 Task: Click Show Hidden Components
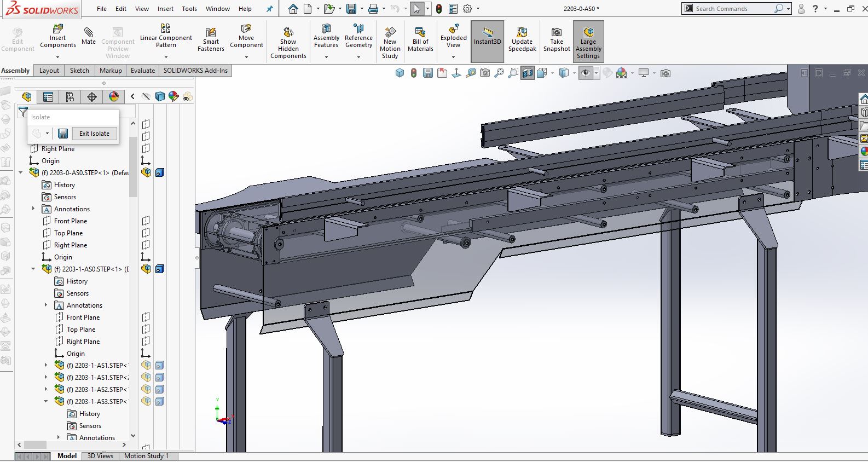click(x=288, y=43)
